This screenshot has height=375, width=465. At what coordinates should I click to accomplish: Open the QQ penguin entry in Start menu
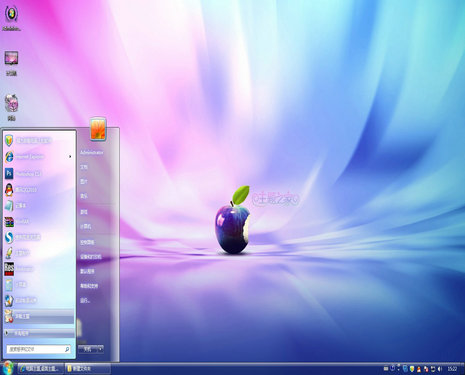[x=39, y=189]
